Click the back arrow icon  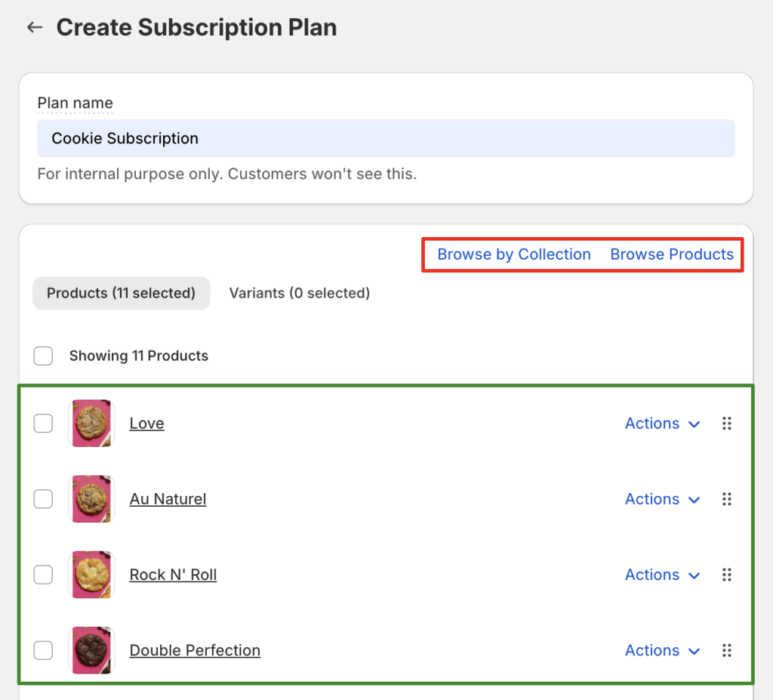pos(34,28)
